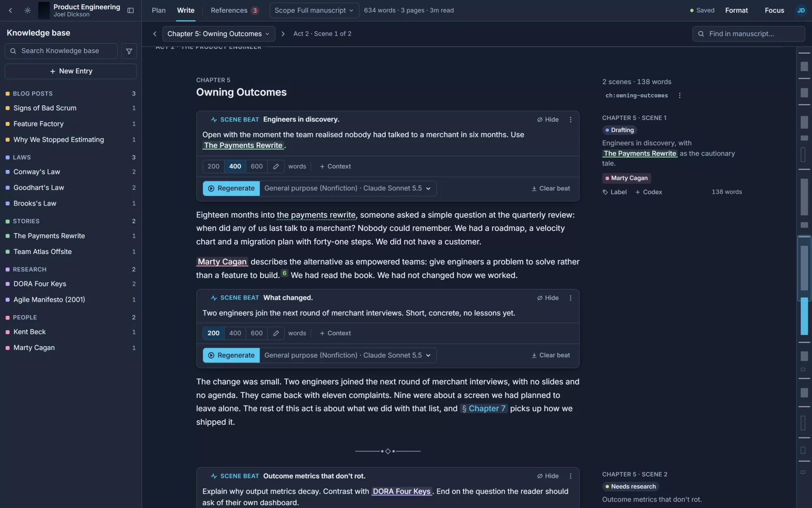Image resolution: width=812 pixels, height=508 pixels.
Task: Open menu for Outcome metrics beat
Action: pyautogui.click(x=570, y=476)
